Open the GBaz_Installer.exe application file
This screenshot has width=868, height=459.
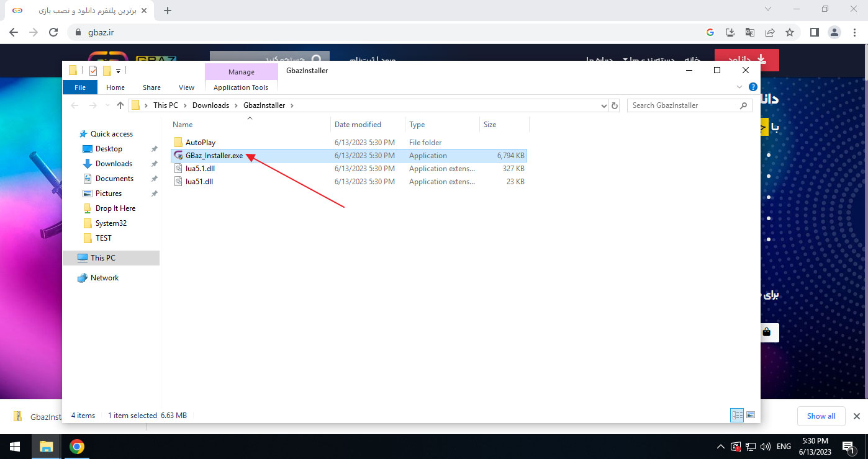click(x=214, y=156)
